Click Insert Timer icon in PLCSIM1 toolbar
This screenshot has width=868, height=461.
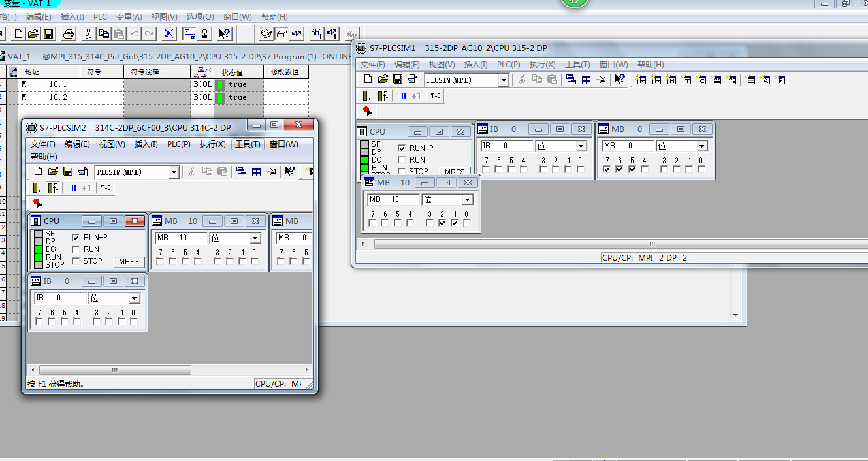point(686,80)
